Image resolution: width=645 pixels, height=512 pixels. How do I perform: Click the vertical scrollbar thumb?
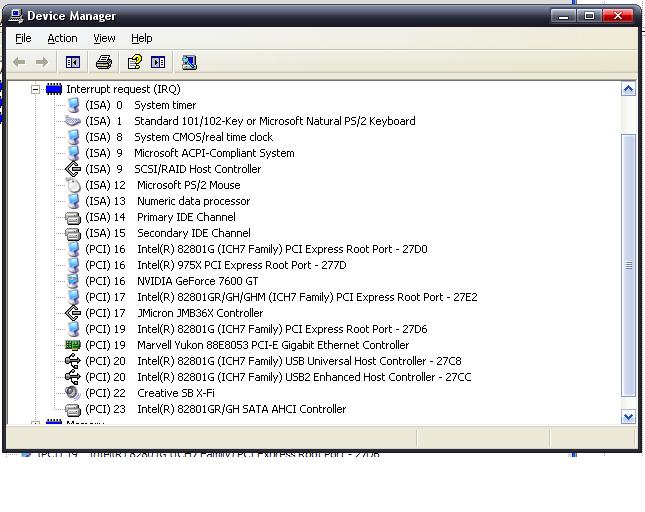click(629, 266)
